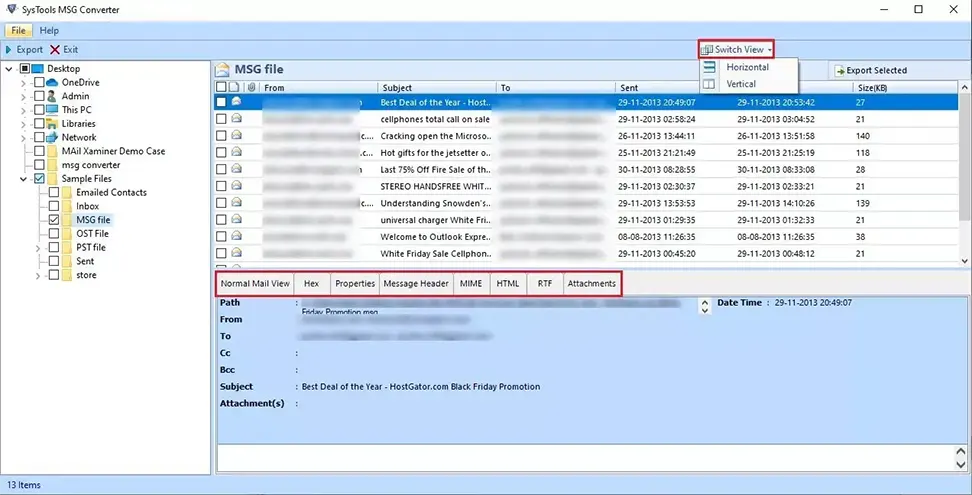This screenshot has width=972, height=495.
Task: Select the Horizontal layout icon
Action: pyautogui.click(x=709, y=67)
